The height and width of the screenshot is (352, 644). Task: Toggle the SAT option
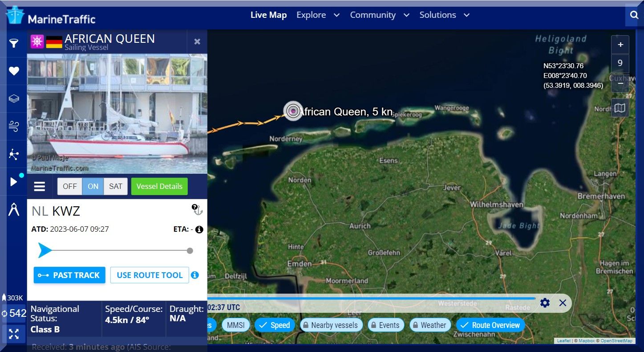click(x=115, y=186)
